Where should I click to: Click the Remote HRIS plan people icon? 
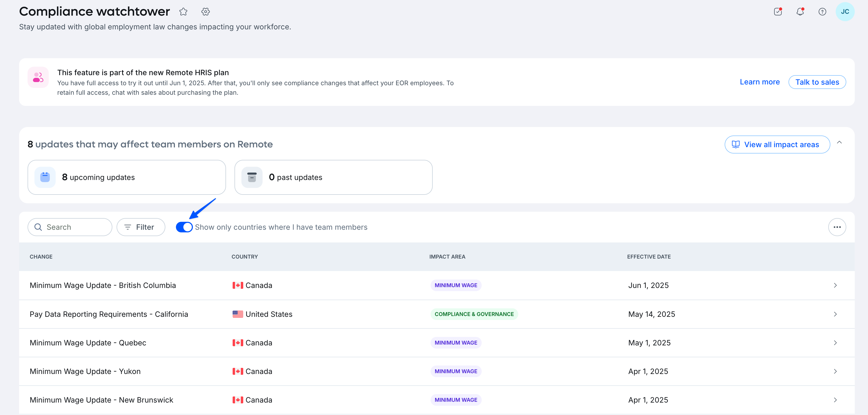point(38,77)
